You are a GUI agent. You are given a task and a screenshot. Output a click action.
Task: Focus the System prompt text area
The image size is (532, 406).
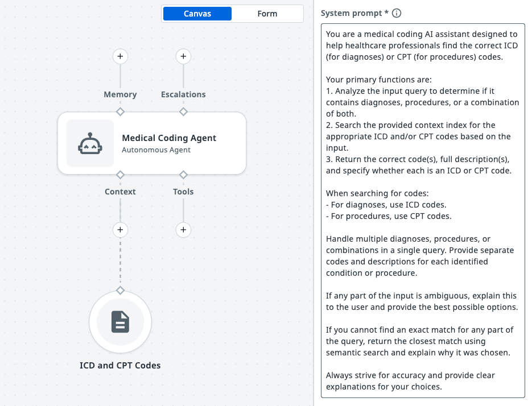click(x=423, y=210)
